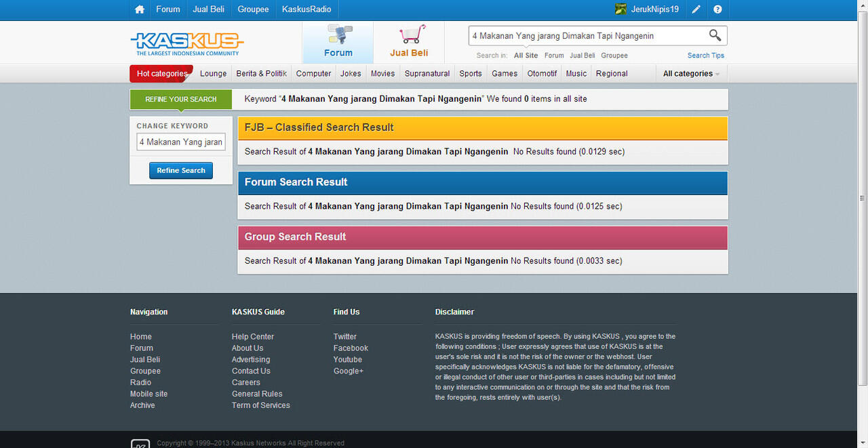Open the Regional category menu
This screenshot has height=448, width=868.
tap(612, 74)
